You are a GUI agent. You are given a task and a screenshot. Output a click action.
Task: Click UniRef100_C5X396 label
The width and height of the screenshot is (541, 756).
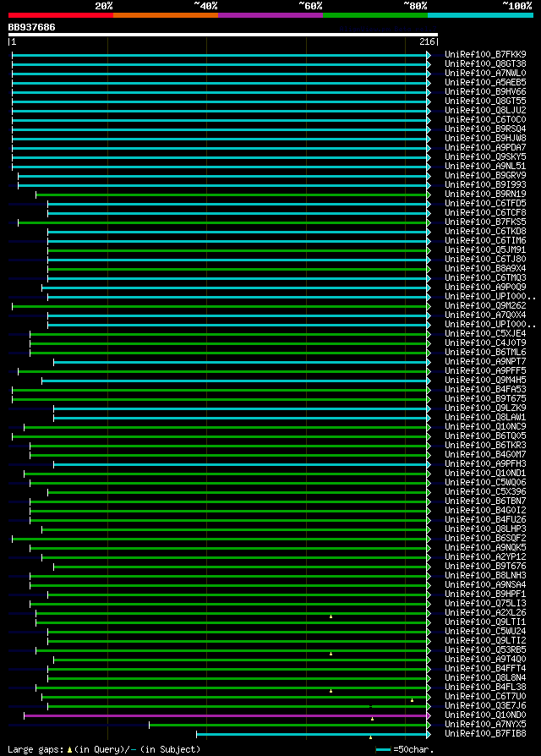pos(485,492)
